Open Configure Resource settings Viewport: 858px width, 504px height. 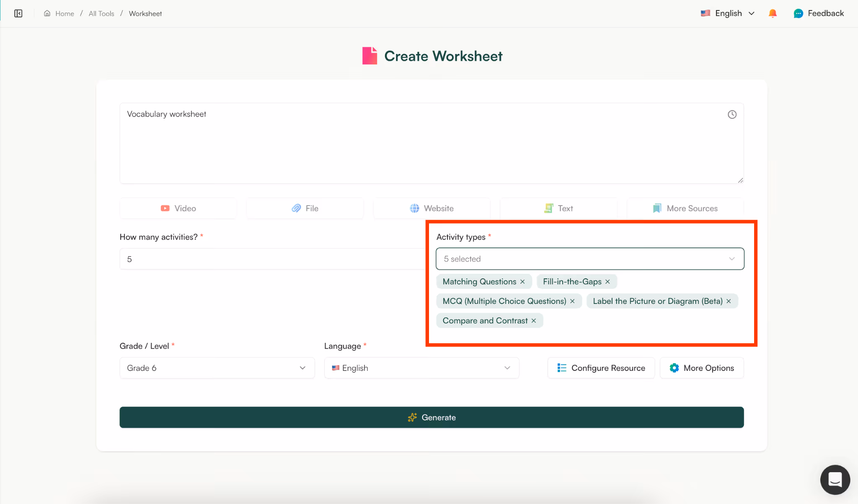pyautogui.click(x=601, y=368)
